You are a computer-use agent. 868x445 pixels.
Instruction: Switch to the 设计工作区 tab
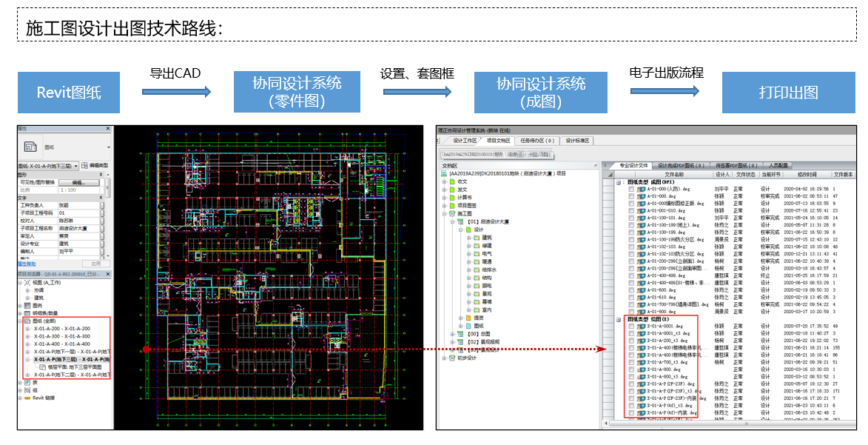tap(465, 140)
